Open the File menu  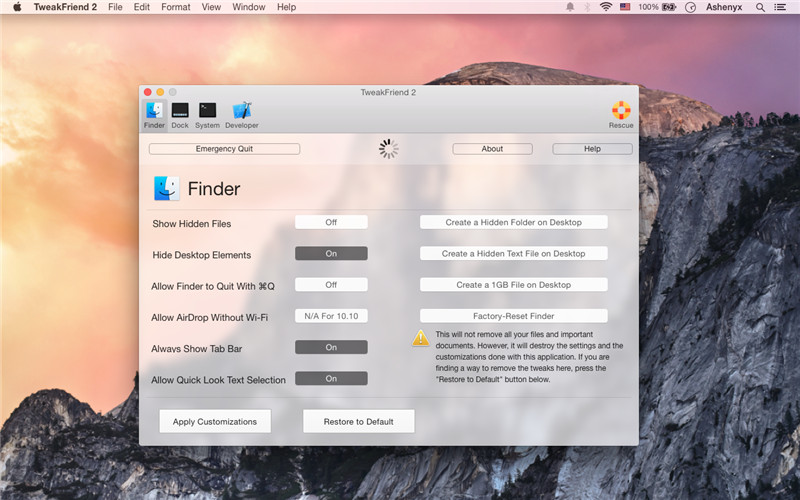(115, 7)
